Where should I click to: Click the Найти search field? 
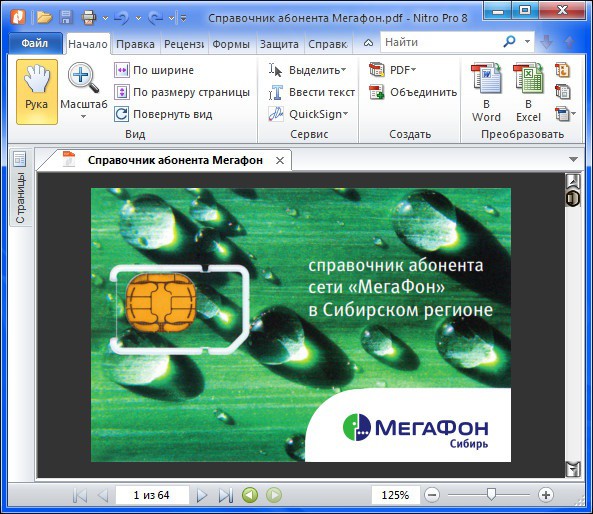click(x=441, y=42)
